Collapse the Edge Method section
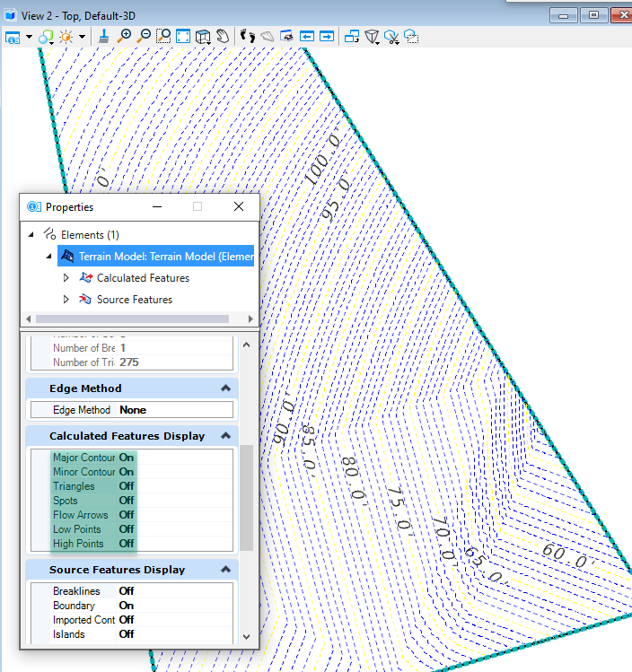Image resolution: width=632 pixels, height=672 pixels. [225, 388]
